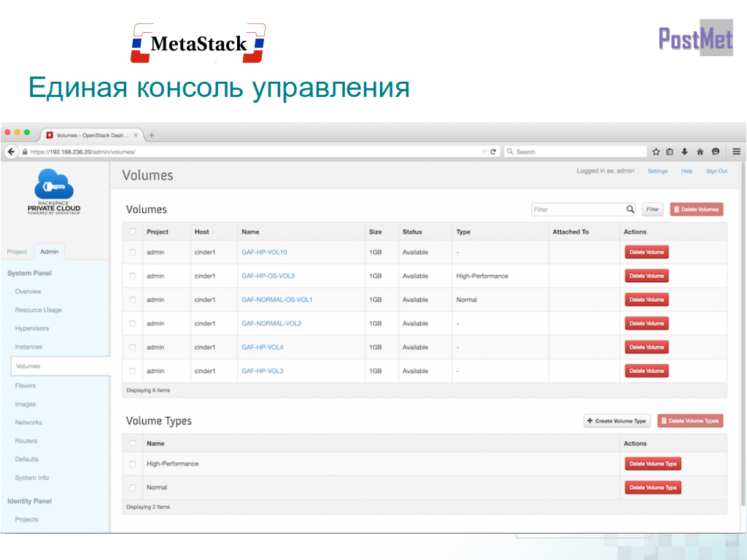Viewport: 747px width, 560px height.
Task: Open the GAF-NORMAL-OS-VOL1 volume link
Action: tap(276, 300)
